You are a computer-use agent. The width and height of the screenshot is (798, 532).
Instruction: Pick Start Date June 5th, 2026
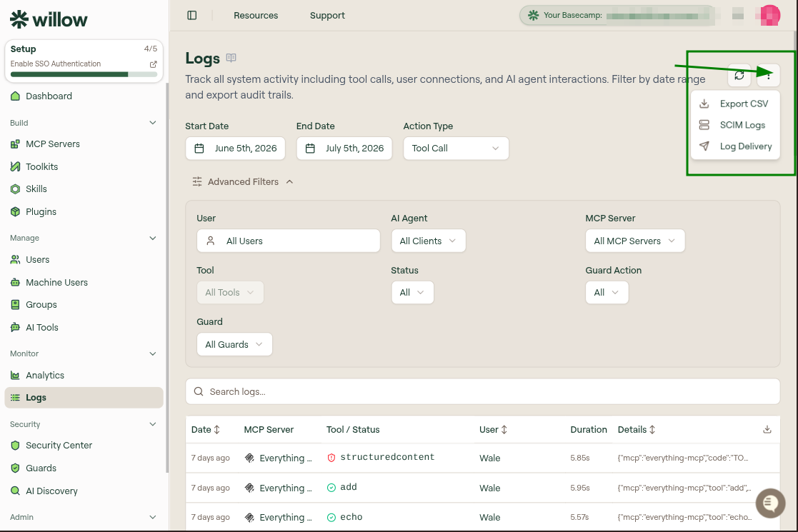point(235,149)
